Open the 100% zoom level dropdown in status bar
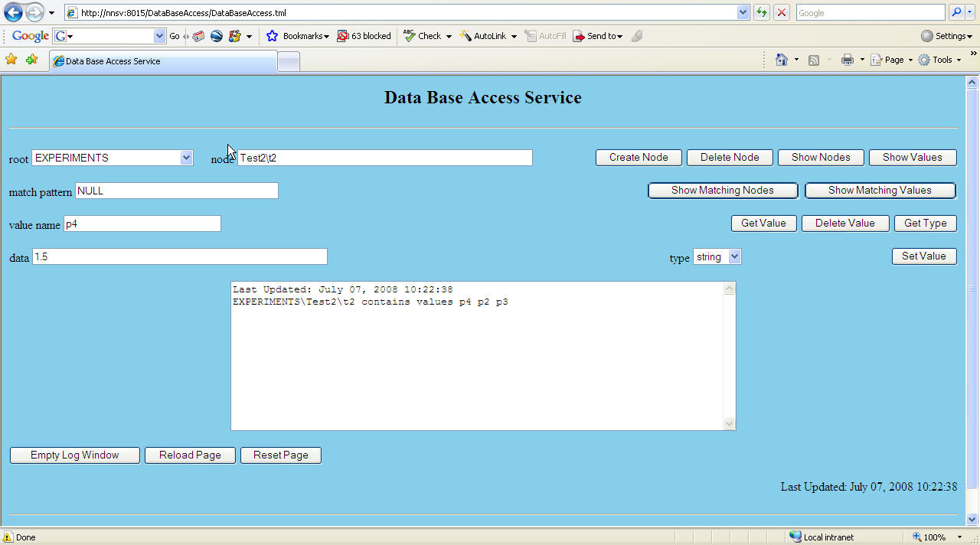Image resolution: width=980 pixels, height=545 pixels. click(961, 537)
